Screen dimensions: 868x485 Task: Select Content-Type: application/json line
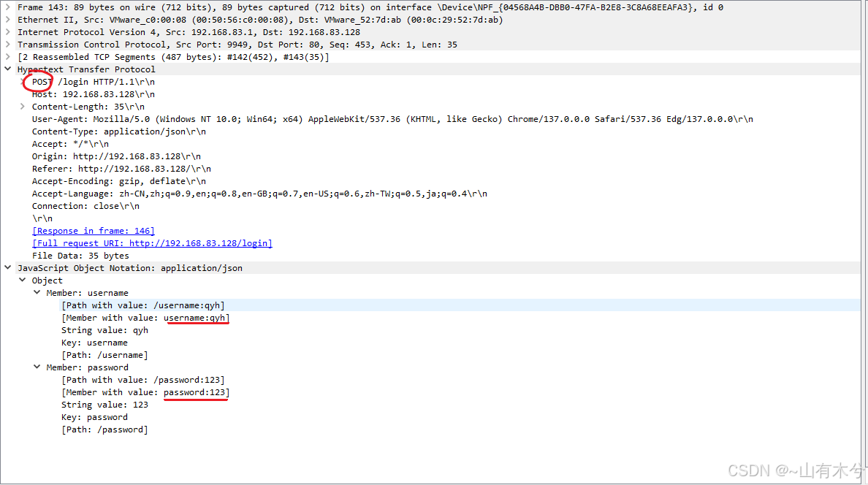tap(118, 131)
